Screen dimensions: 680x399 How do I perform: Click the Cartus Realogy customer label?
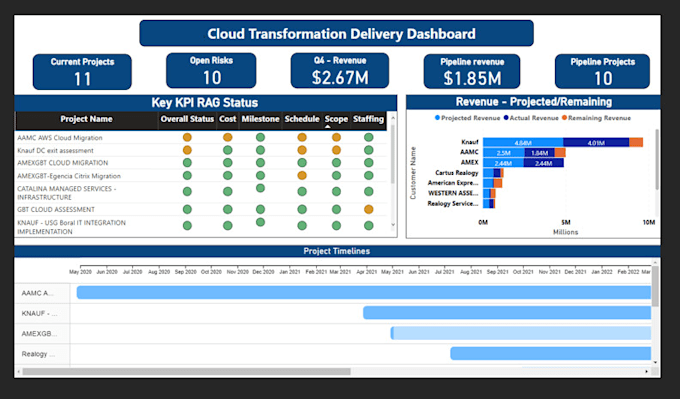(457, 173)
